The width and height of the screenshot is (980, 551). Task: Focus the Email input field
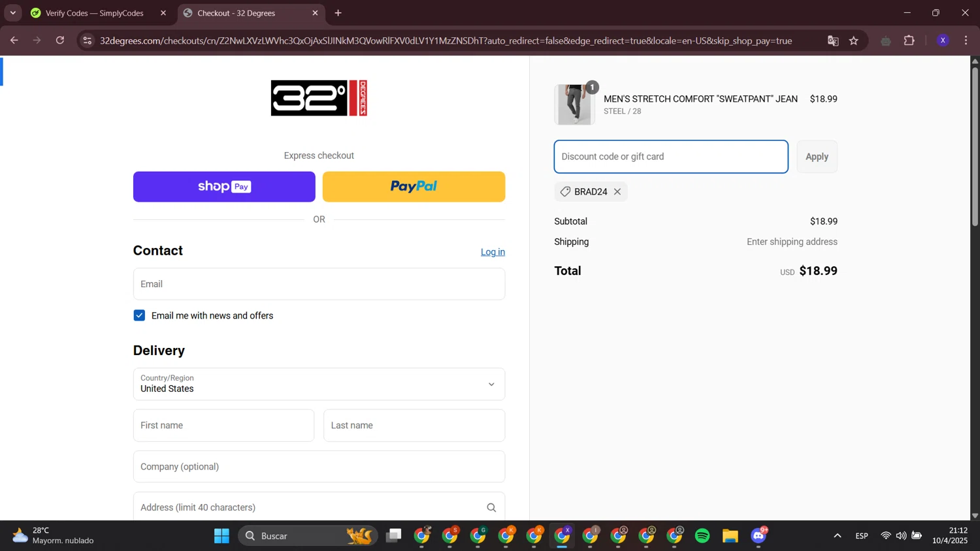pyautogui.click(x=319, y=284)
